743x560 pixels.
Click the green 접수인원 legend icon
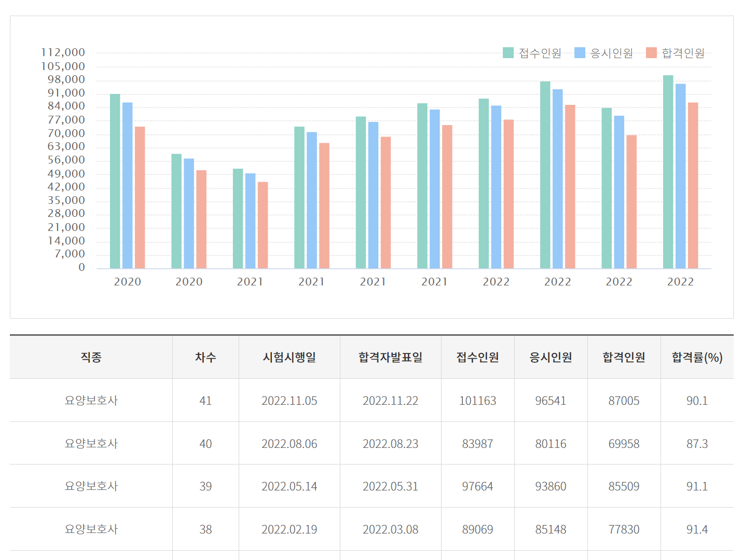click(x=507, y=52)
